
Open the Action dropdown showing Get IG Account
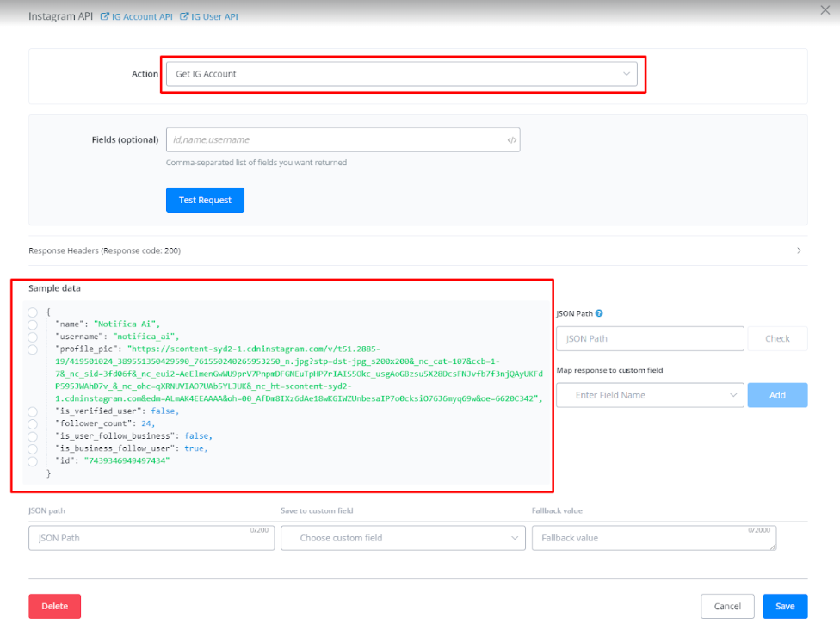pos(402,74)
